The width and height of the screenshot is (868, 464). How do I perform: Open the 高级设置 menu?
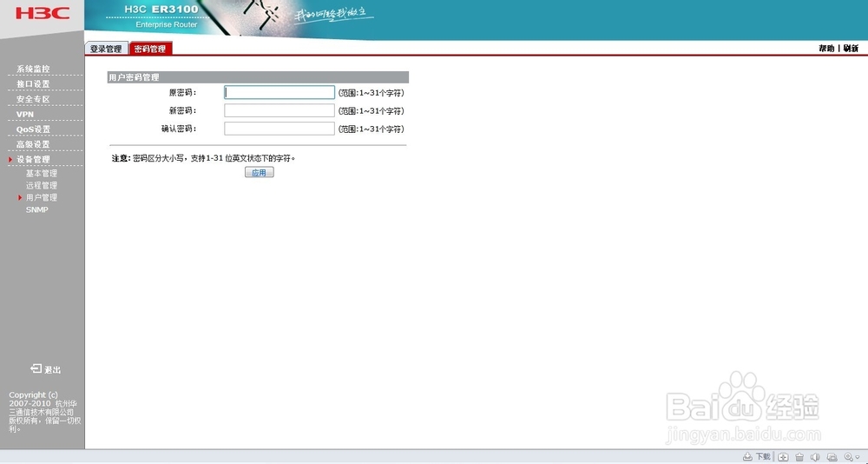[x=33, y=144]
